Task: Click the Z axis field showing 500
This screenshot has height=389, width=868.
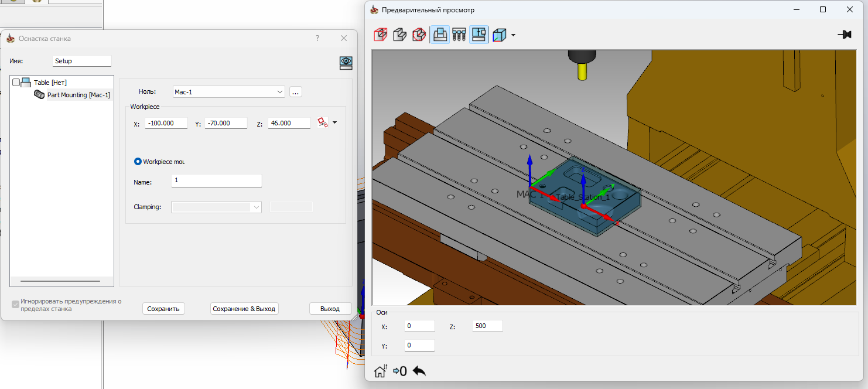Action: coord(487,326)
